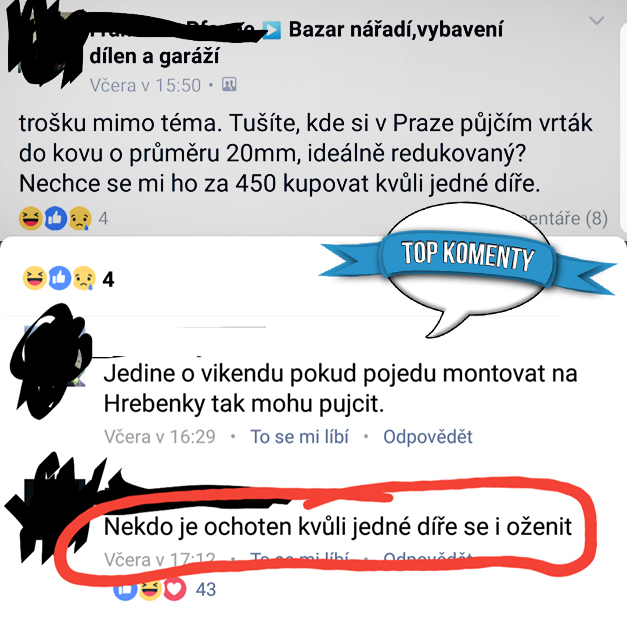Open the Včera v 16:29 comment timestamp
The image size is (627, 617).
pos(160,436)
